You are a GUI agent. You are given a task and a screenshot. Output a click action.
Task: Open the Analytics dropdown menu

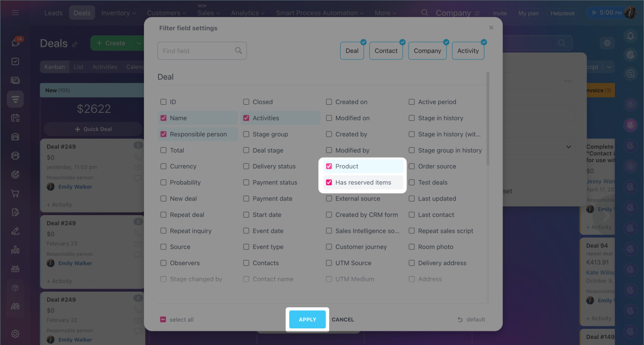pos(248,13)
